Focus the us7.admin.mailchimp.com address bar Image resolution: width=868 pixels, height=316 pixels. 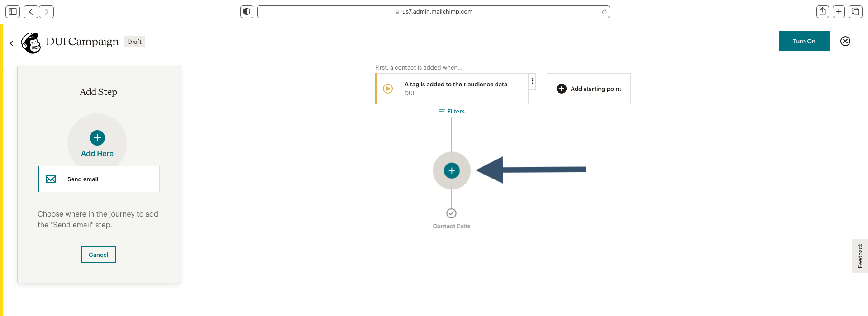(433, 12)
